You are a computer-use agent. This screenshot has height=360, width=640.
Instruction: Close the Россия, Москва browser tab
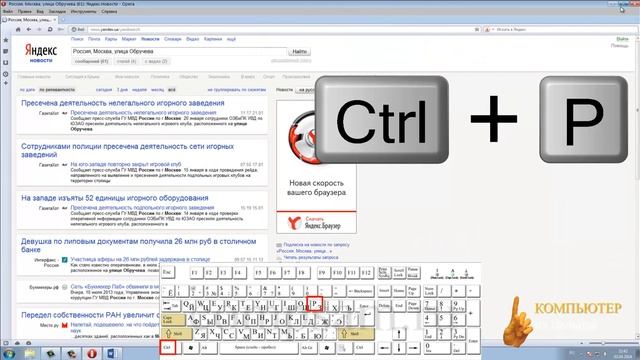pyautogui.click(x=56, y=19)
